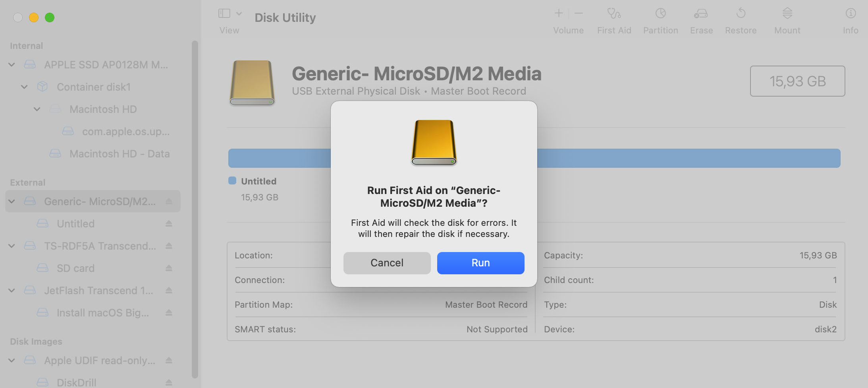Image resolution: width=868 pixels, height=388 pixels.
Task: Eject Install macOS Big volume
Action: [x=169, y=312]
